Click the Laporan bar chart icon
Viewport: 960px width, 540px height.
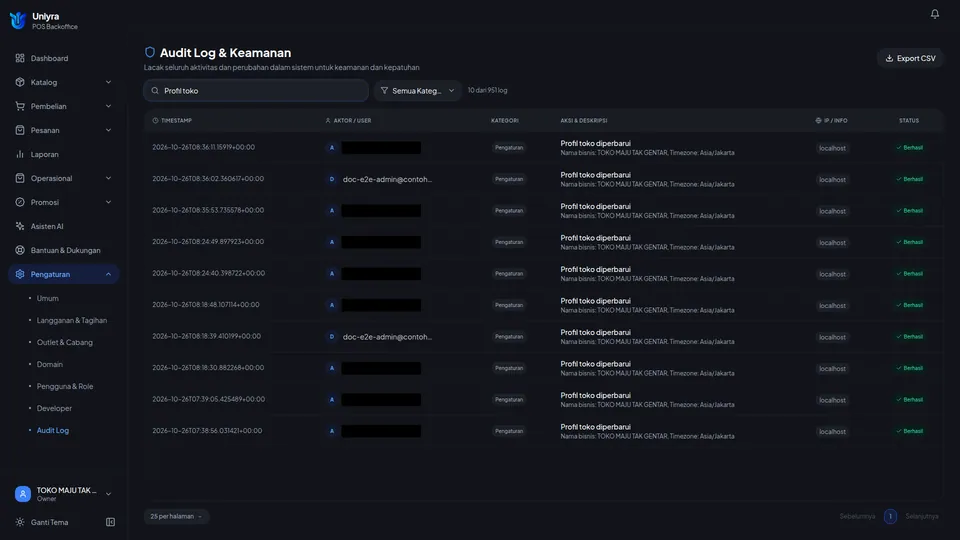click(20, 154)
